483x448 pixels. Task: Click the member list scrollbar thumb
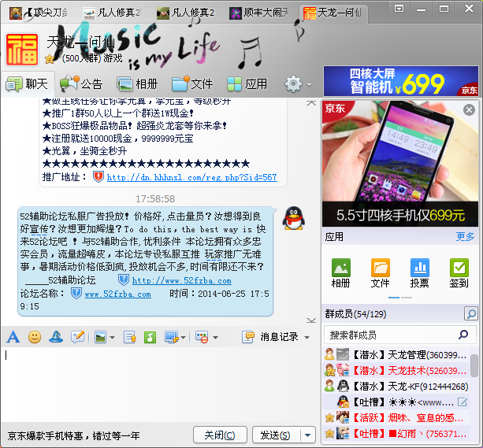[474, 365]
